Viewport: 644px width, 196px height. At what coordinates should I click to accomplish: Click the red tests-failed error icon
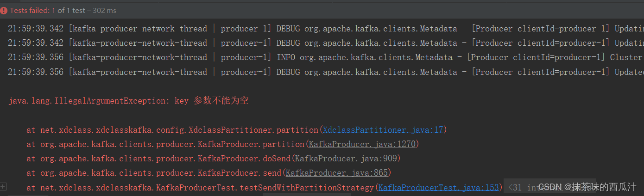(4, 10)
